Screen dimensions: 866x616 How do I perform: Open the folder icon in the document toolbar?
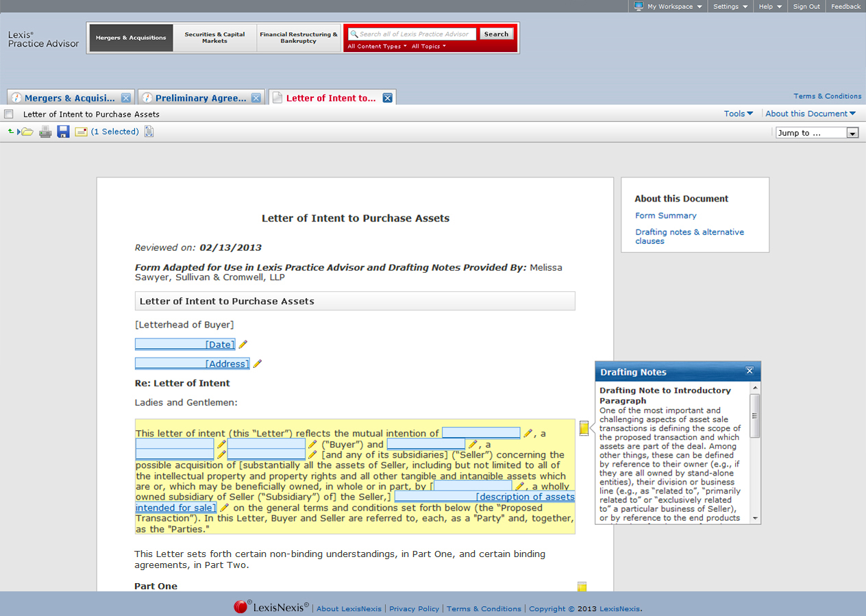coord(25,132)
